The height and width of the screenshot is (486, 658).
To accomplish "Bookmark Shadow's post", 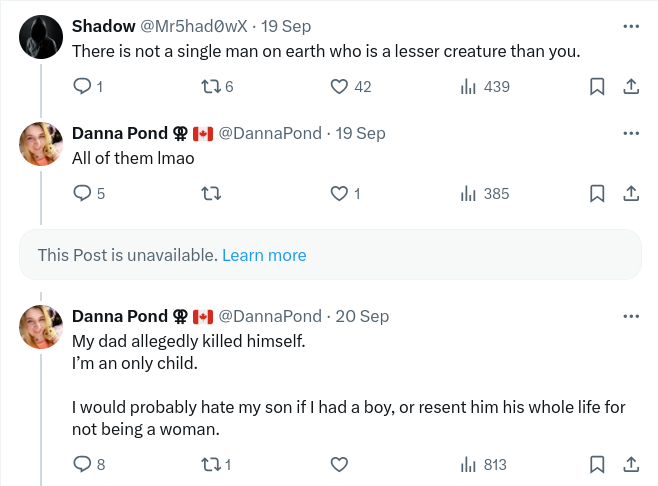I will [x=597, y=87].
